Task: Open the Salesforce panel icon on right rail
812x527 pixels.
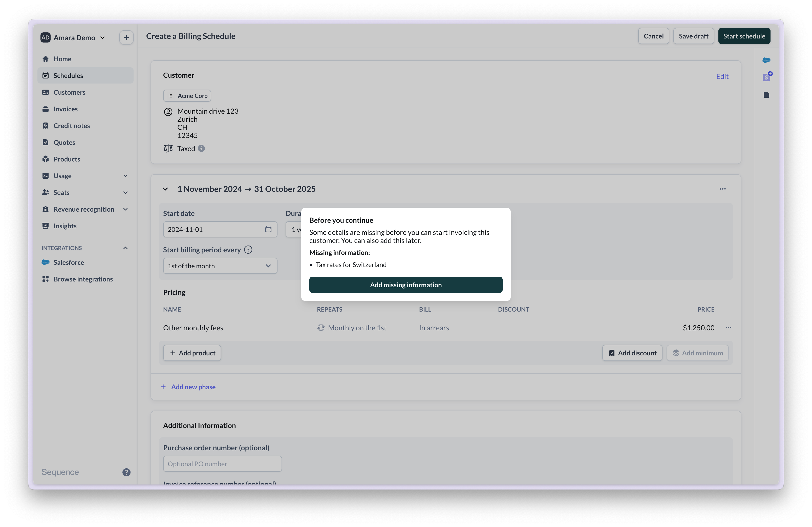Action: click(x=766, y=60)
